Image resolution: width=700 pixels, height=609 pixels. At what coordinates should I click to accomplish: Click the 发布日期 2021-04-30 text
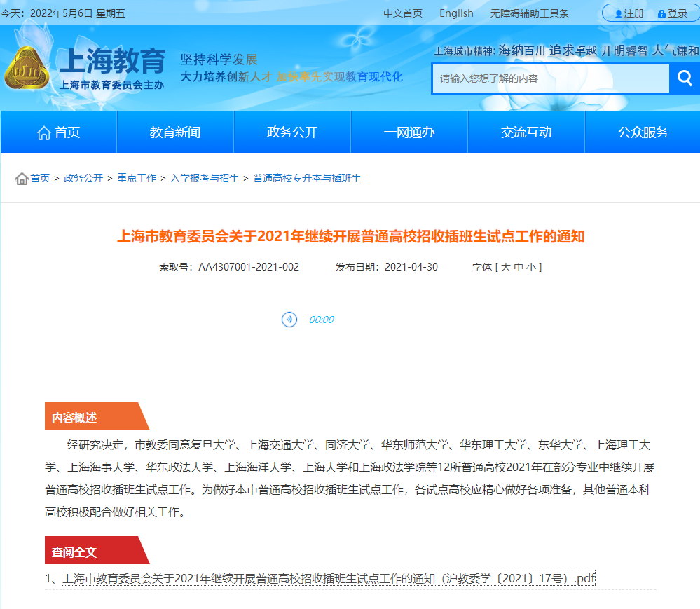[387, 267]
